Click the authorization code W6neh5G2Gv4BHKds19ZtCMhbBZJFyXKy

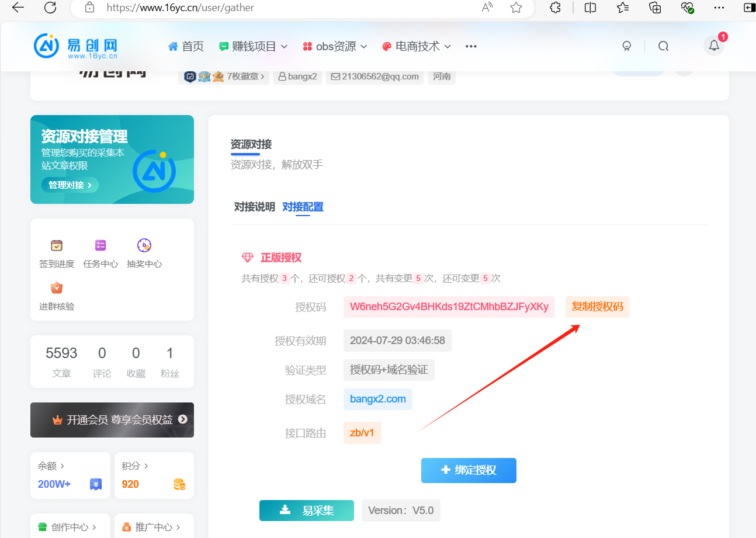[x=449, y=307]
